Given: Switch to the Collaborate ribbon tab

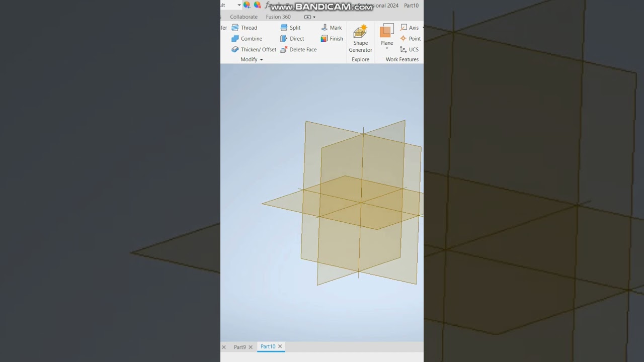Looking at the screenshot, I should (244, 17).
